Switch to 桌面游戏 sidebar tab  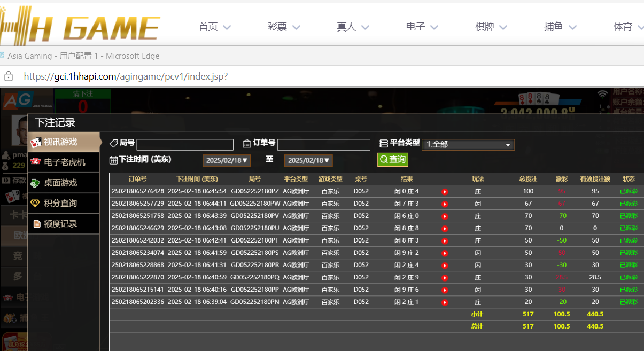(60, 183)
